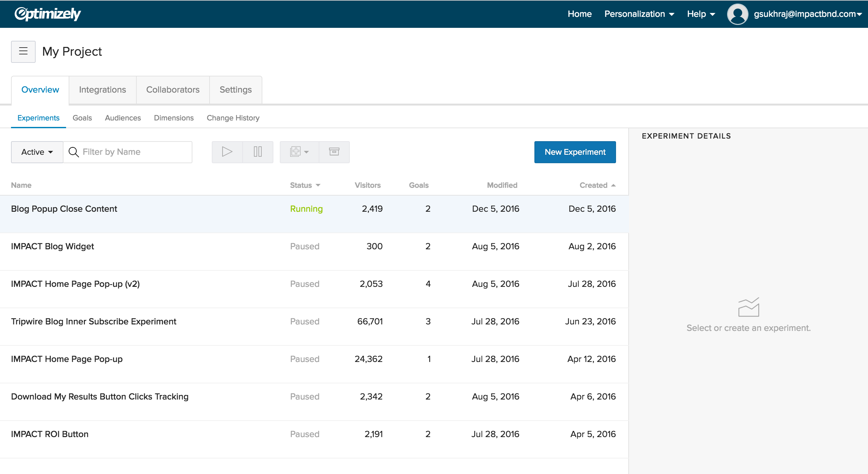The image size is (868, 474).
Task: View the Change History sub-tab
Action: [x=233, y=118]
